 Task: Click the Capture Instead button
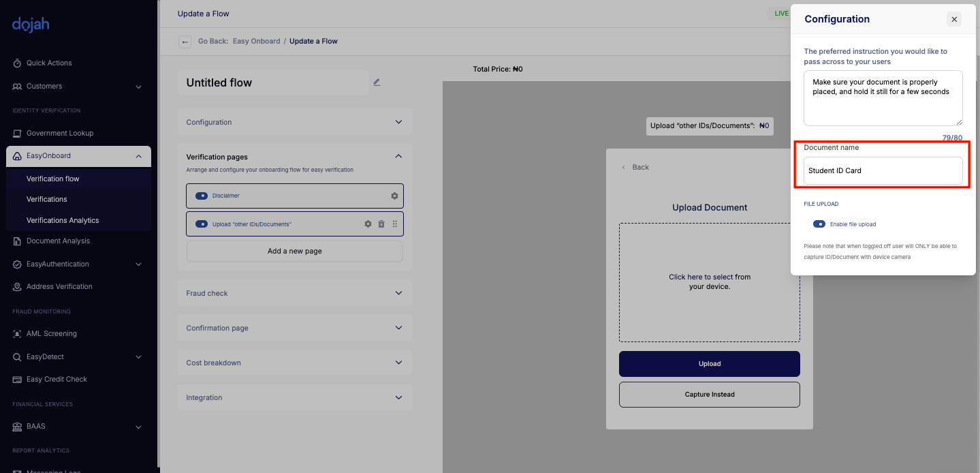pos(709,395)
